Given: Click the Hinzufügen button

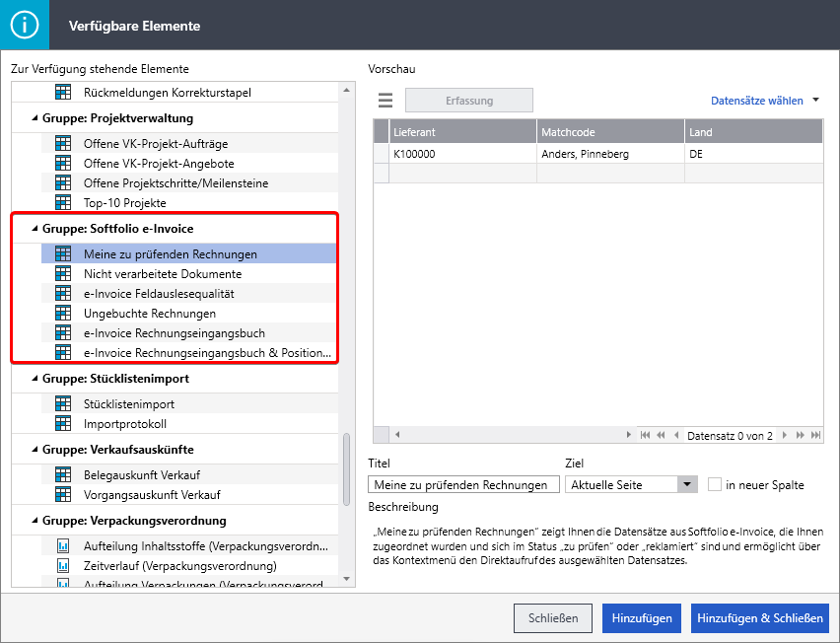Looking at the screenshot, I should 642,618.
